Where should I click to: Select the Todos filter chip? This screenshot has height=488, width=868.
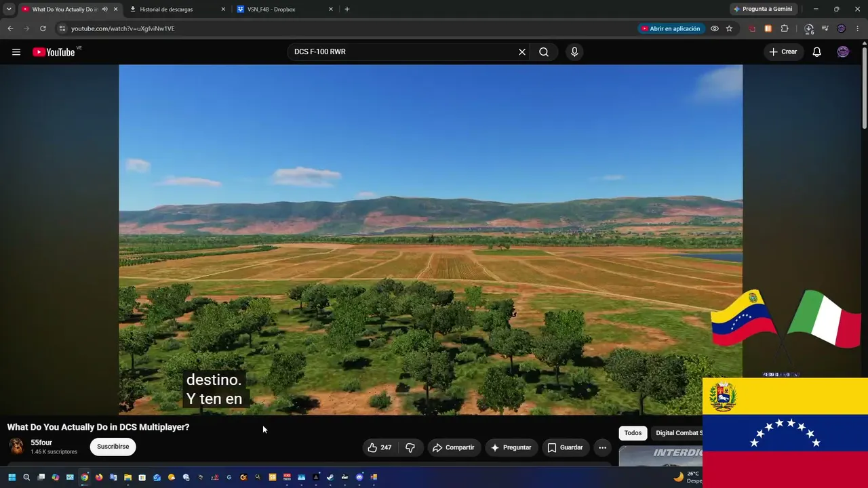point(633,433)
